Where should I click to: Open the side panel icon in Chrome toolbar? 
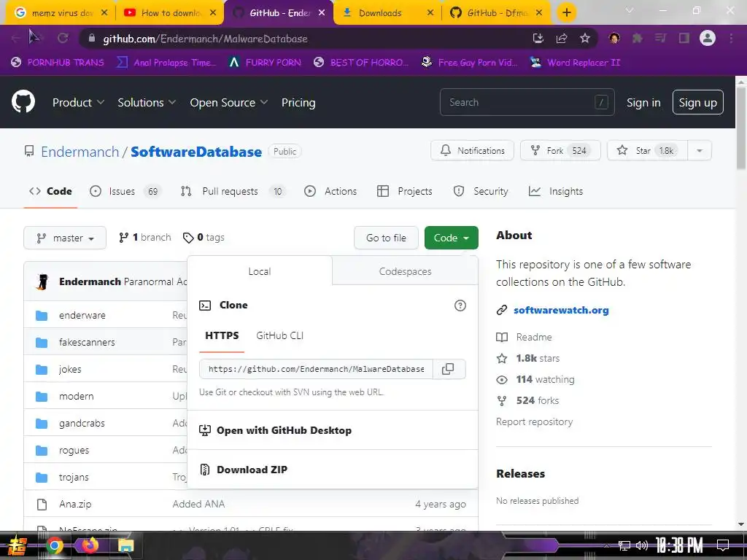pos(684,38)
